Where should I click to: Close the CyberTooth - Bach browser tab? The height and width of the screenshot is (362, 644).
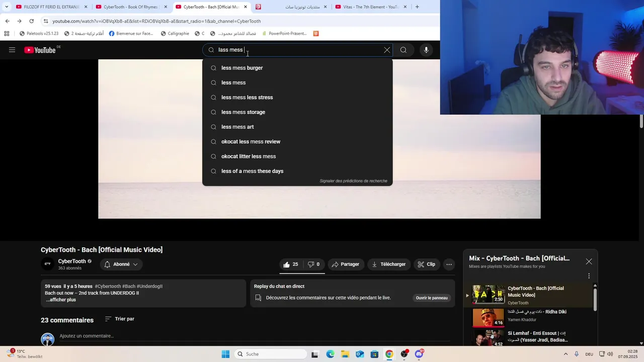246,7
